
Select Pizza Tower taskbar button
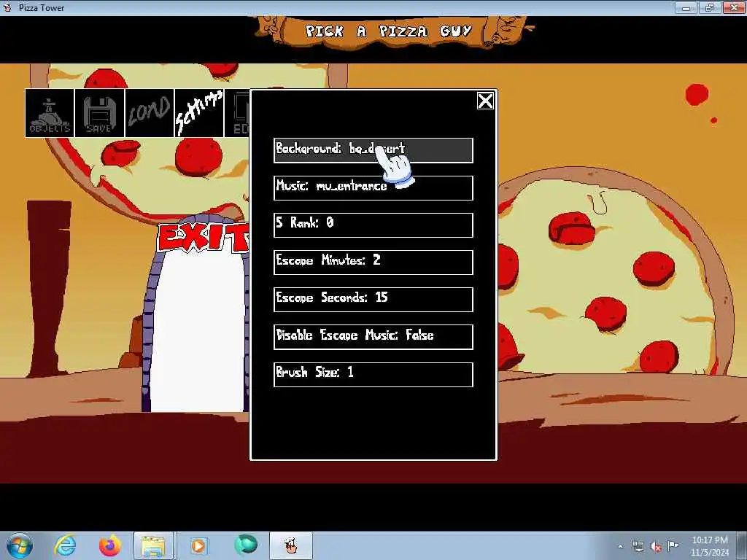click(291, 545)
